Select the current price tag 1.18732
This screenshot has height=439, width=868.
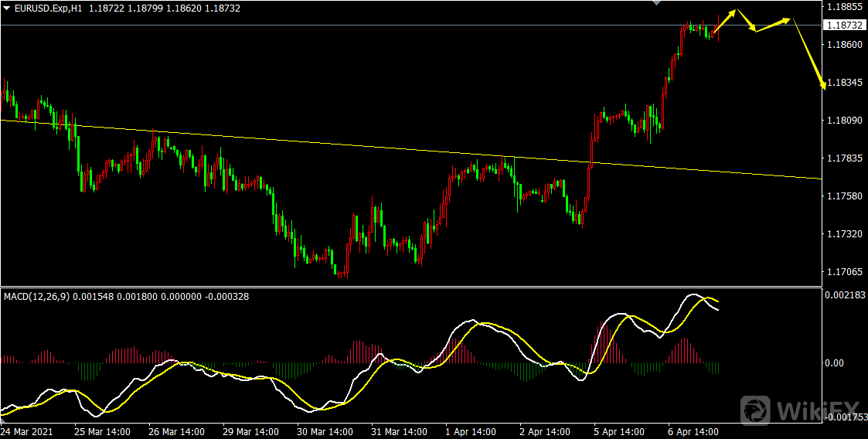tap(843, 26)
